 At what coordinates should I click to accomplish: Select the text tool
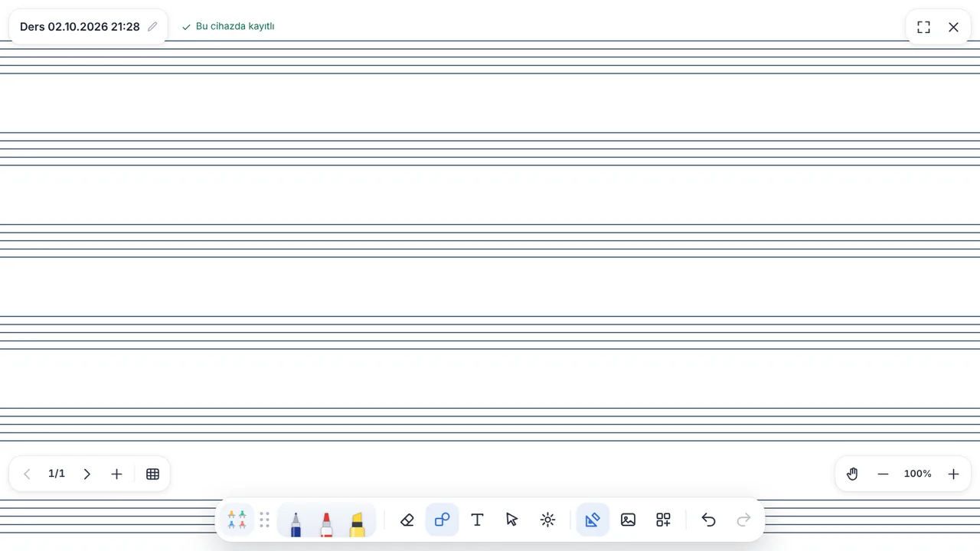click(x=477, y=520)
